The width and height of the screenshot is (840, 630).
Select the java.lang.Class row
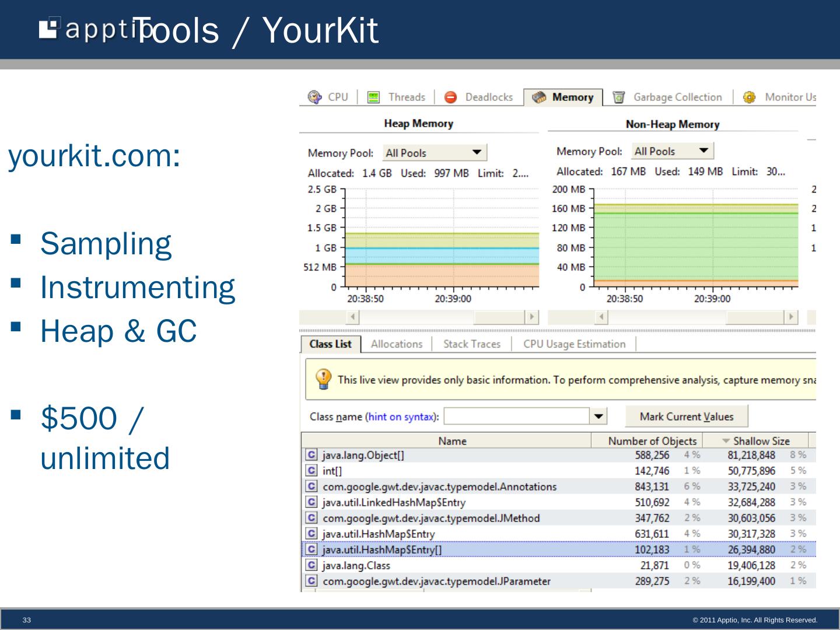click(x=558, y=565)
